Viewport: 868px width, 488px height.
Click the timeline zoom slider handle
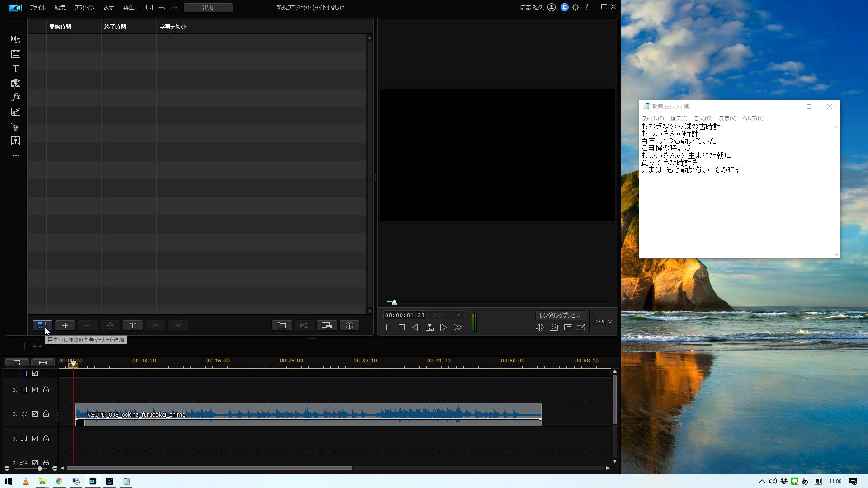click(40, 469)
